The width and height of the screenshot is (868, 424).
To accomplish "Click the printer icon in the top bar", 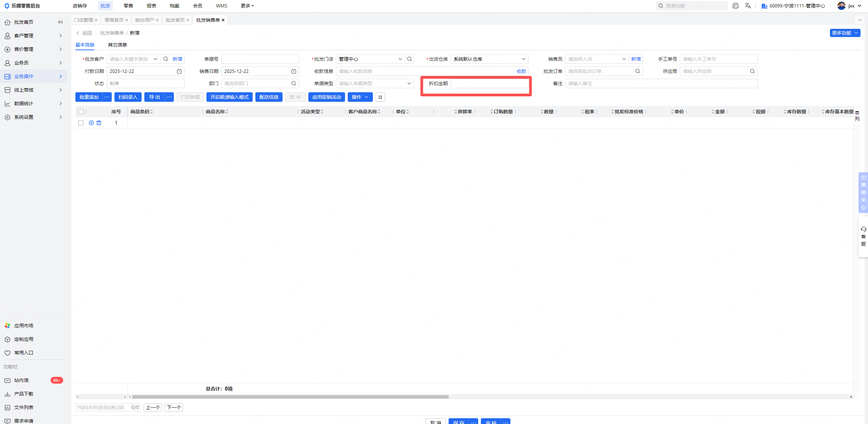I will tap(735, 6).
